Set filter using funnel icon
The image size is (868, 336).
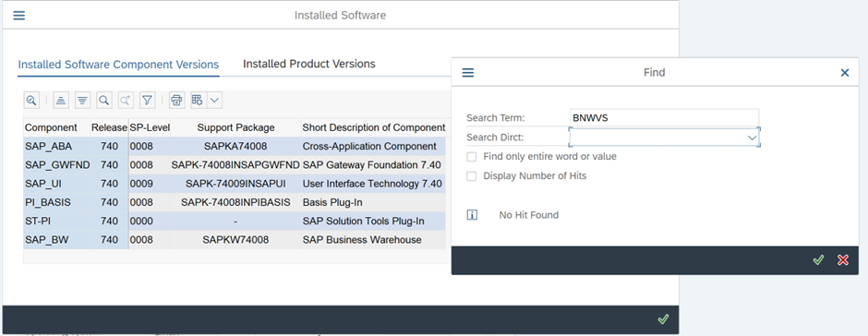coord(147,101)
